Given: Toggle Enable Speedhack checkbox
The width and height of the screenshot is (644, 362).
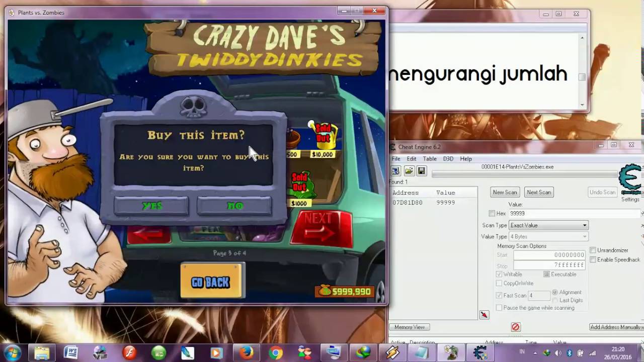Looking at the screenshot, I should 593,259.
